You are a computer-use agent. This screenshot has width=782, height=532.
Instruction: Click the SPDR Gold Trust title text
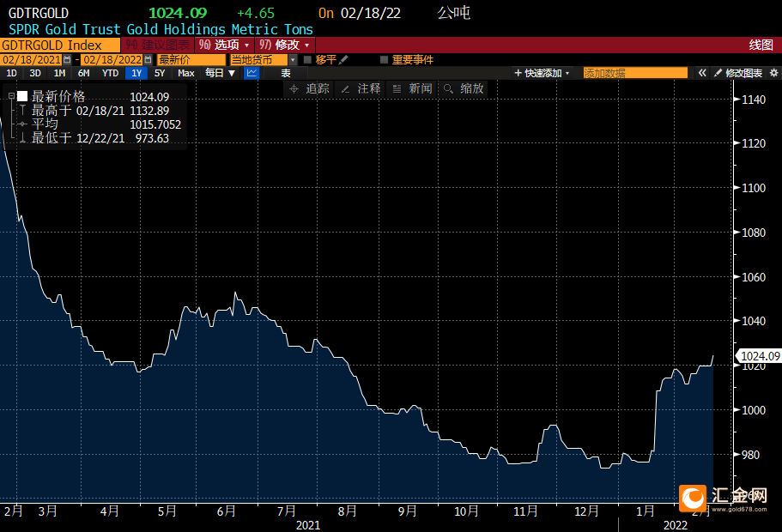pyautogui.click(x=161, y=29)
